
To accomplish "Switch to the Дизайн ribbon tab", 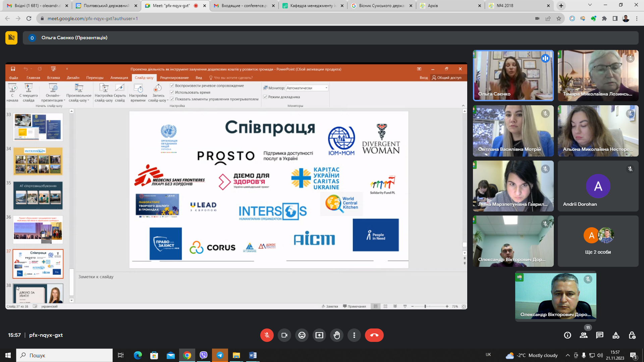I will [x=73, y=78].
